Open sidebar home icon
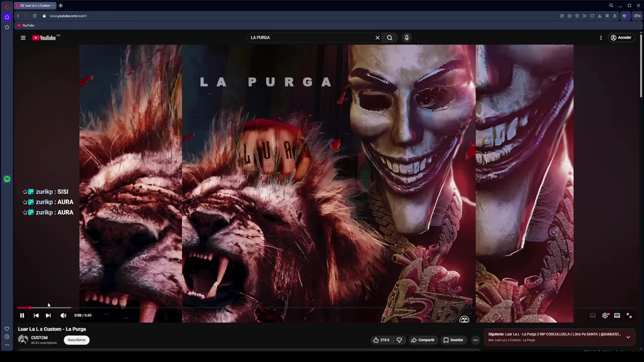 [7, 17]
